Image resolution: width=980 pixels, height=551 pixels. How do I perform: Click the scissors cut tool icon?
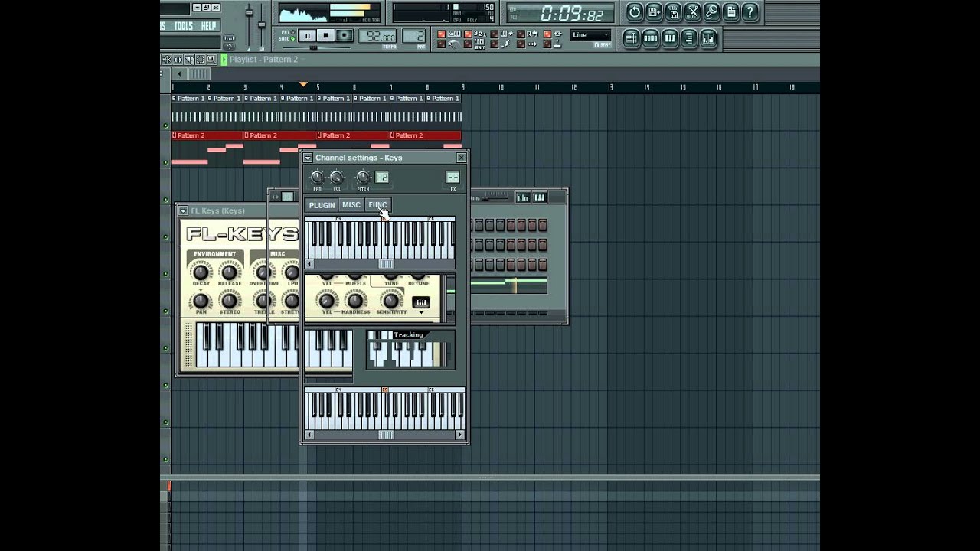tap(692, 12)
